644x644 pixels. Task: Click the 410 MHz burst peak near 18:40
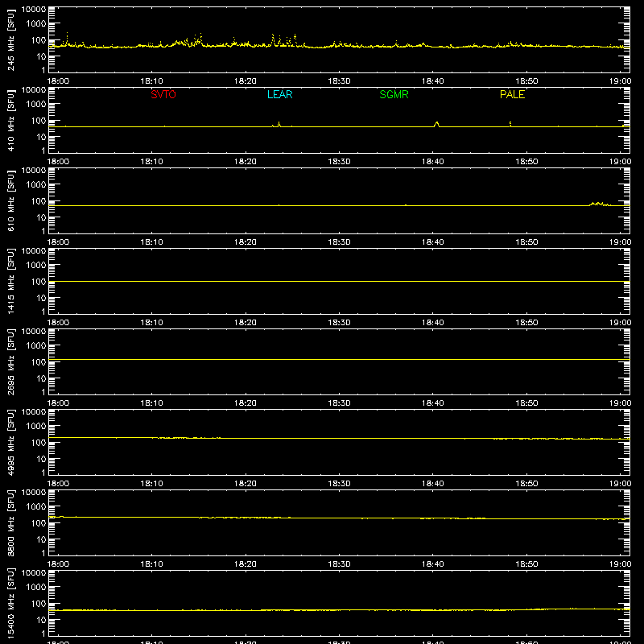click(x=436, y=124)
